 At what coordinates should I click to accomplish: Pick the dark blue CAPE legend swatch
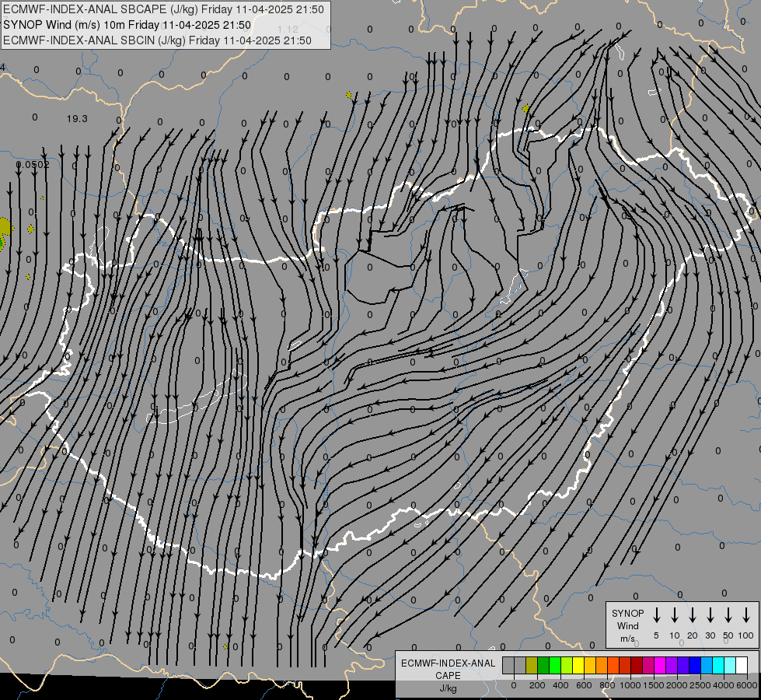coord(695,665)
